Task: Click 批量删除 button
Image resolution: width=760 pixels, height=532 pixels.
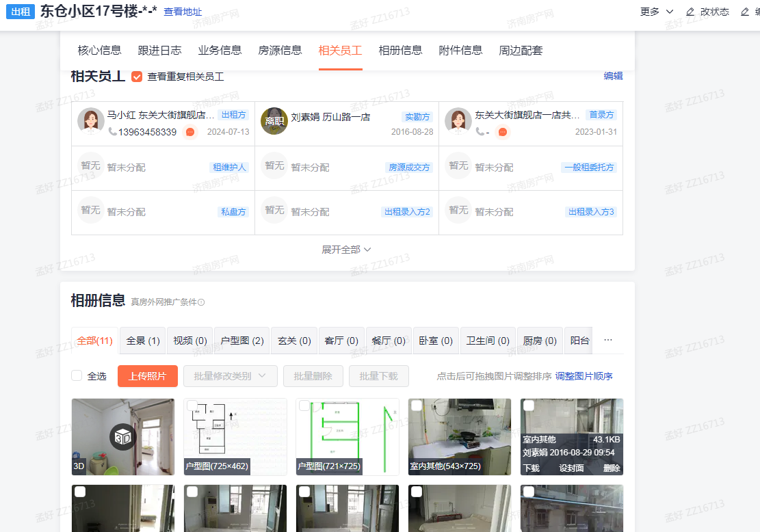Action: tap(313, 376)
